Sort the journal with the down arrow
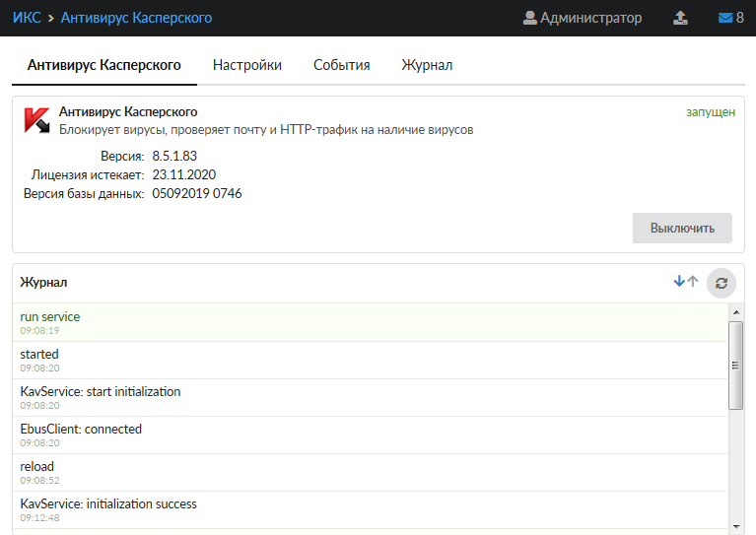The height and width of the screenshot is (535, 756). (x=679, y=281)
